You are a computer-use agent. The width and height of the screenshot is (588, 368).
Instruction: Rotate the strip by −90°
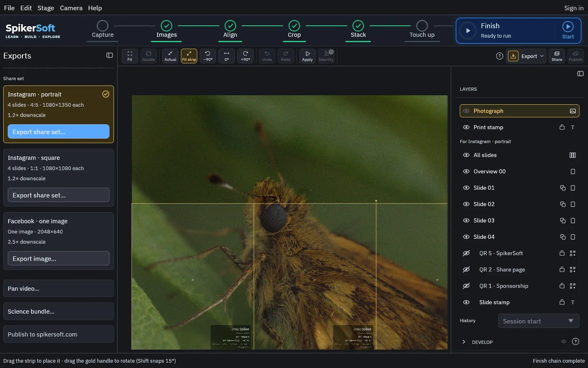(x=208, y=56)
